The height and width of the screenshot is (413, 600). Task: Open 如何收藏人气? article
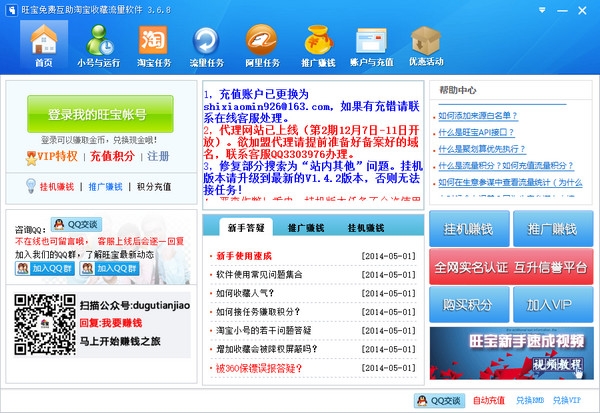click(x=245, y=294)
